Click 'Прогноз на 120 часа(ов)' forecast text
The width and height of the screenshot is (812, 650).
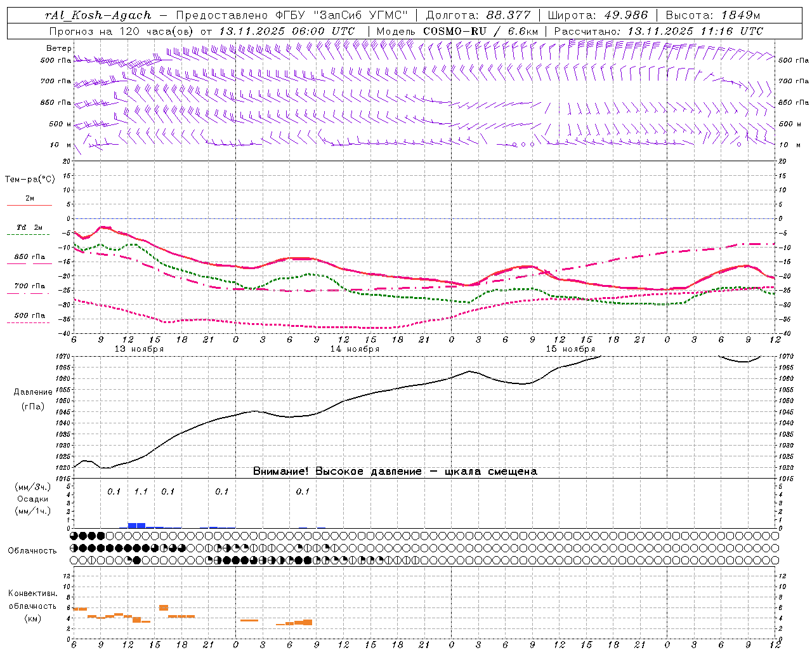122,31
